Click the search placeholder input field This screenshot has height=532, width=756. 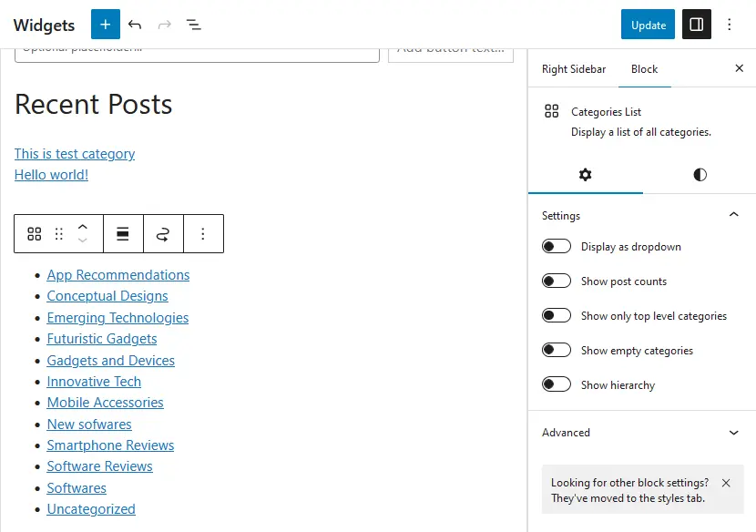coord(197,55)
